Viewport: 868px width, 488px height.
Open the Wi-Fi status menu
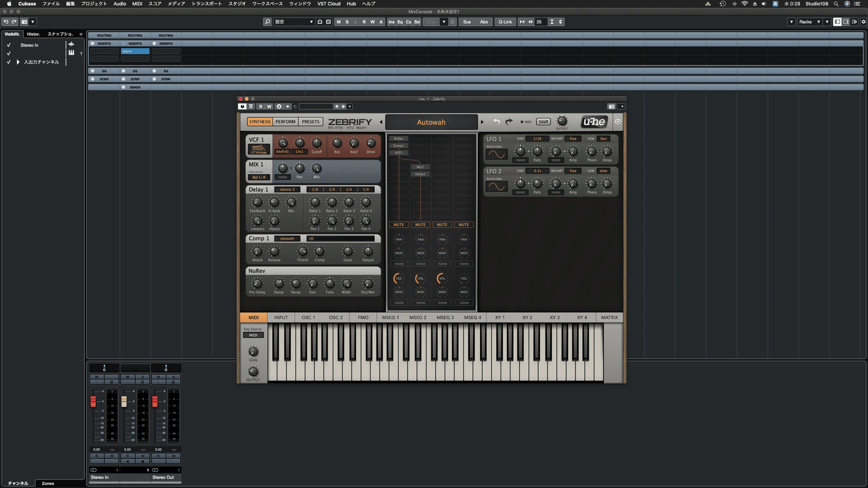[745, 4]
